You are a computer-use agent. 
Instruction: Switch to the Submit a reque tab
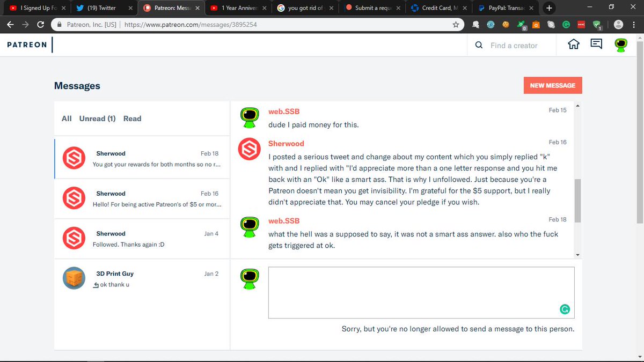coord(373,8)
